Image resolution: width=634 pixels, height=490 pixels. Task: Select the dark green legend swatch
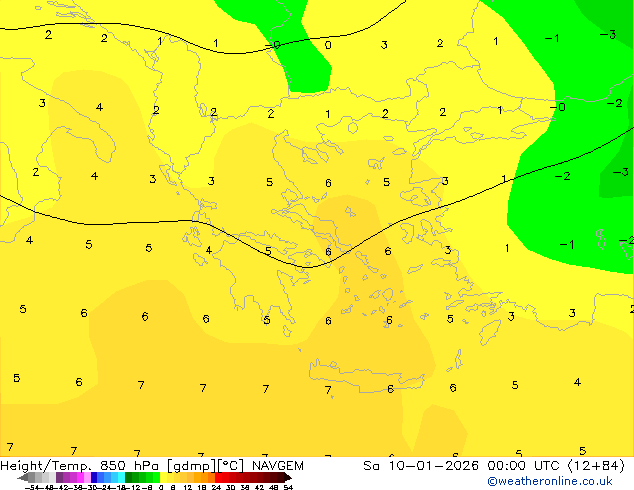tap(128, 477)
